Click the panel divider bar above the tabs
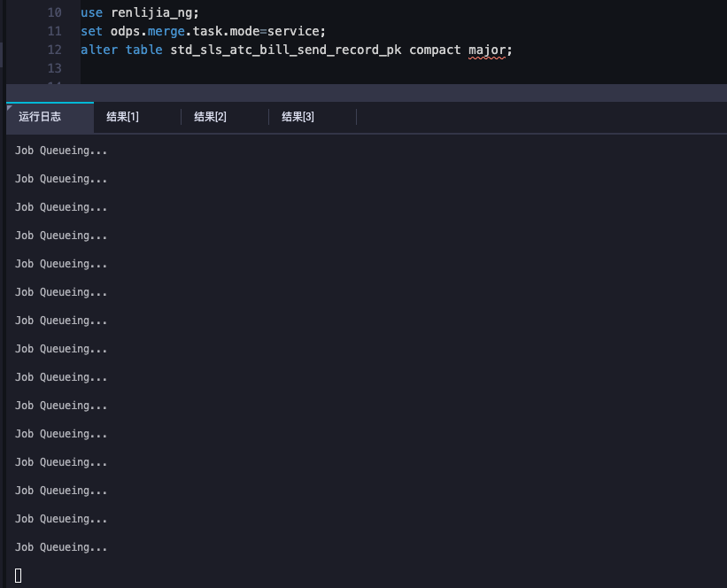This screenshot has width=727, height=588. point(367,93)
